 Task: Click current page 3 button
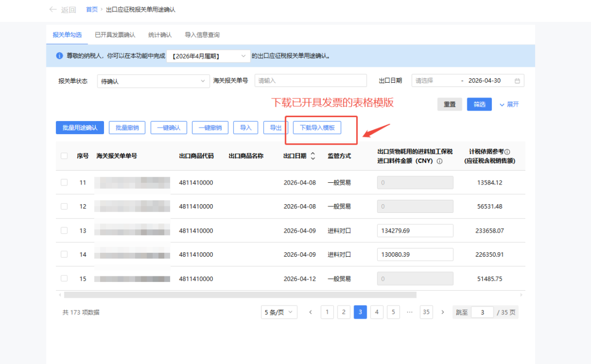pyautogui.click(x=360, y=313)
